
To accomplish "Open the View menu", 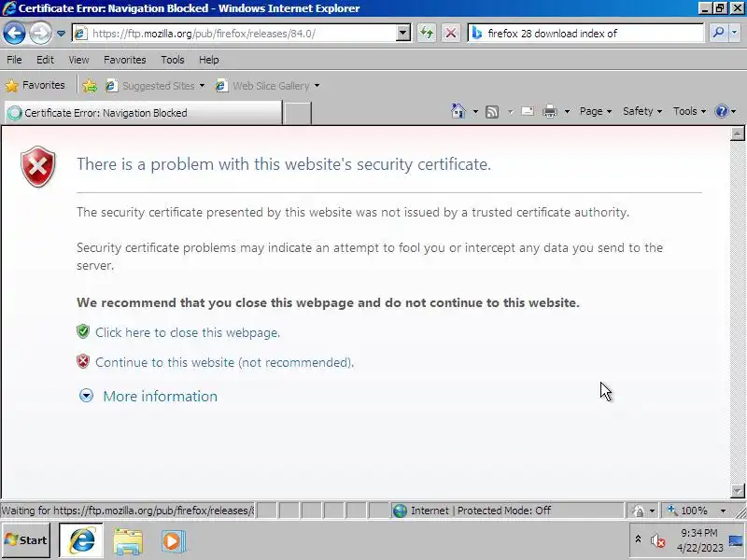I will 78,60.
